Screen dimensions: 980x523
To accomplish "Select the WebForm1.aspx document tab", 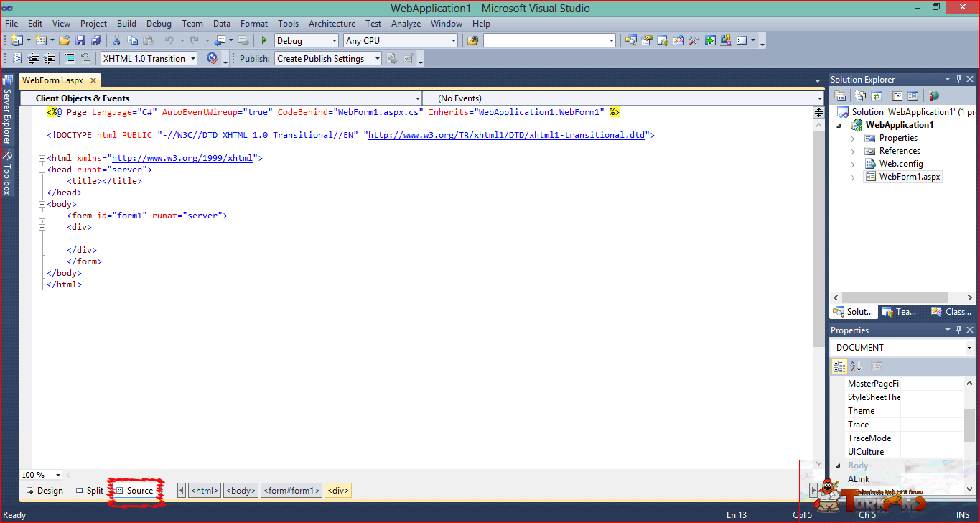I will (x=52, y=80).
